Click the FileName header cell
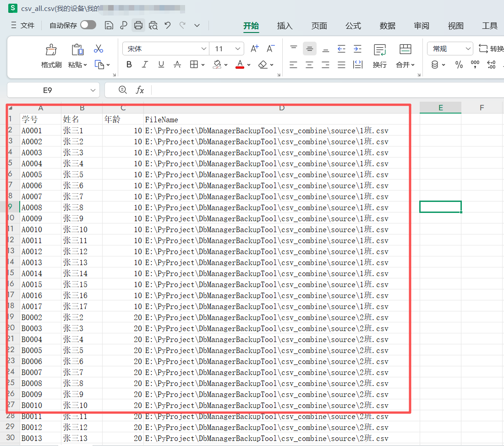 [281, 120]
